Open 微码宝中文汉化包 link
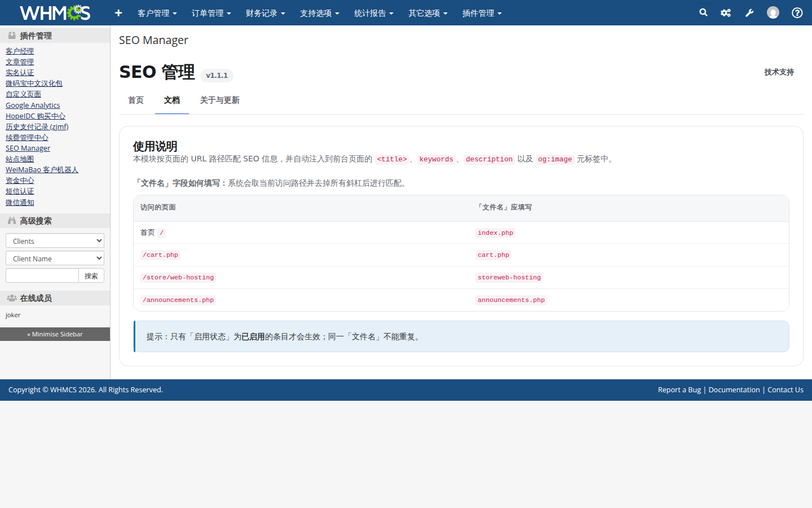 pos(34,84)
